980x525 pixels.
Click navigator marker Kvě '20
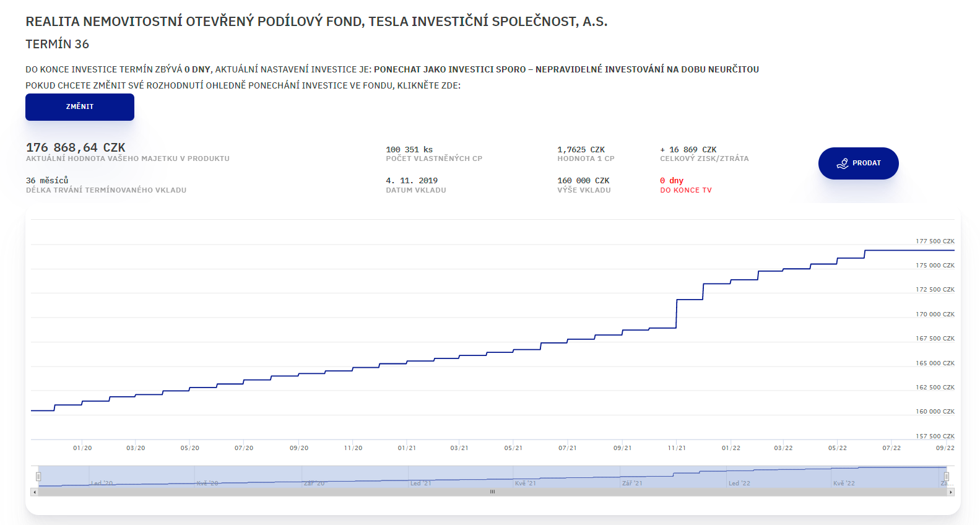207,483
